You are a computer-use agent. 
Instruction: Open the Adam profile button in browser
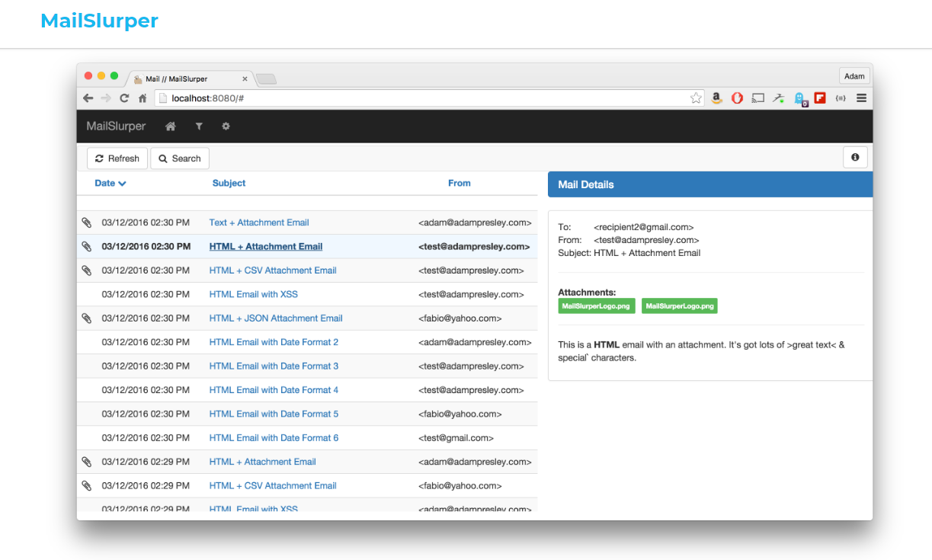[854, 76]
